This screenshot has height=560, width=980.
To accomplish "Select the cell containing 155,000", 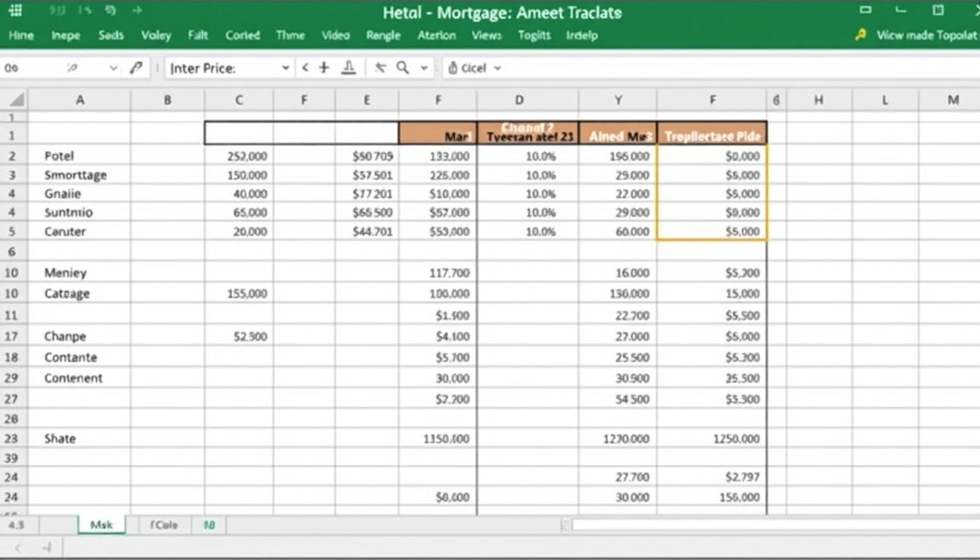I will [x=239, y=294].
